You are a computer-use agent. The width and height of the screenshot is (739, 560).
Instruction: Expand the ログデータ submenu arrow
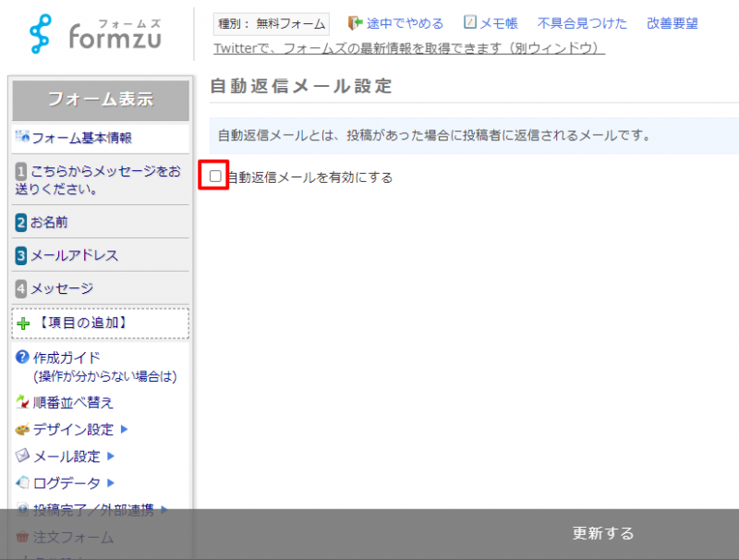[111, 482]
